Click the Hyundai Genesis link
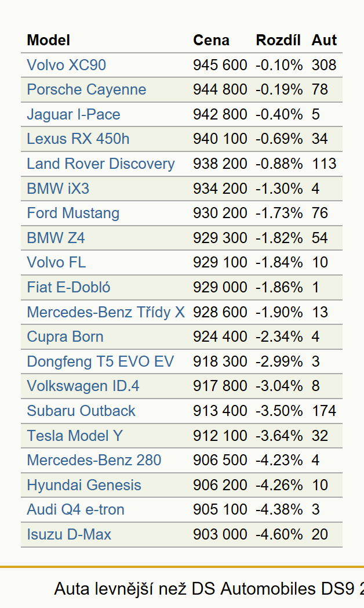The image size is (364, 608). pos(84,485)
